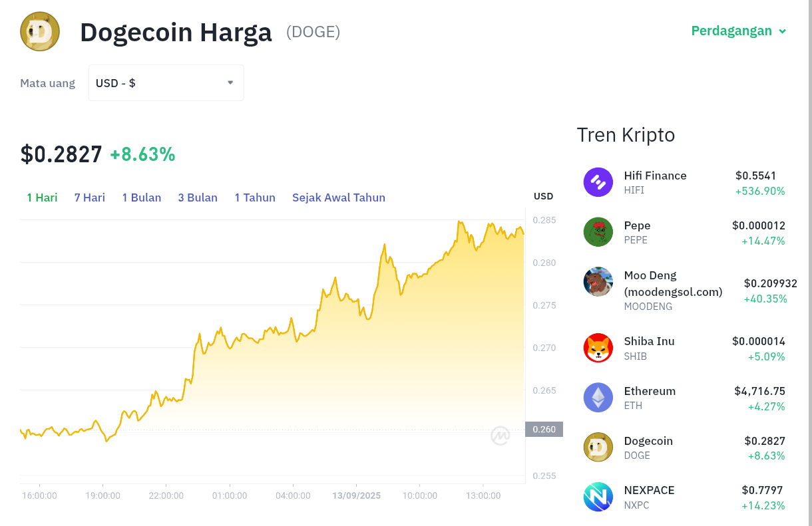
Task: Expand the Perdagangan dropdown menu
Action: click(739, 31)
